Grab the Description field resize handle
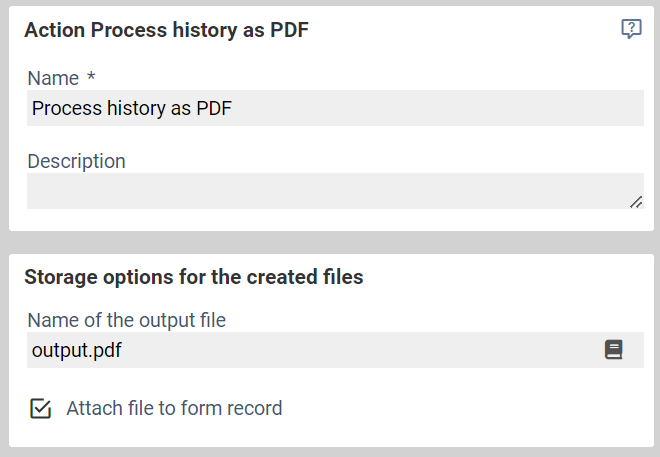This screenshot has height=457, width=660. click(636, 201)
